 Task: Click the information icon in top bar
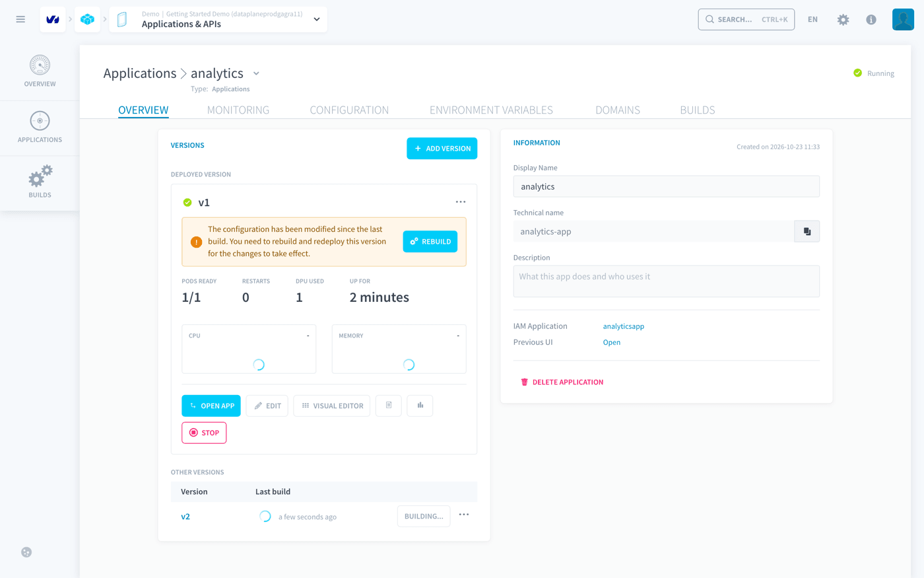pyautogui.click(x=871, y=20)
